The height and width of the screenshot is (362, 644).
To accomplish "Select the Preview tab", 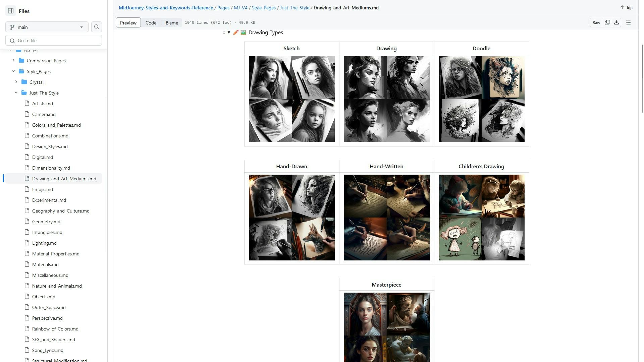I will point(128,23).
